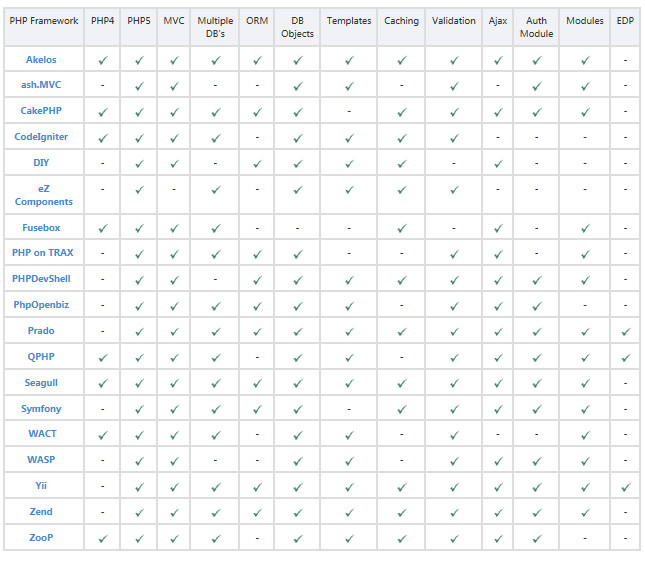Go to the PHP on TRAX link

click(41, 253)
